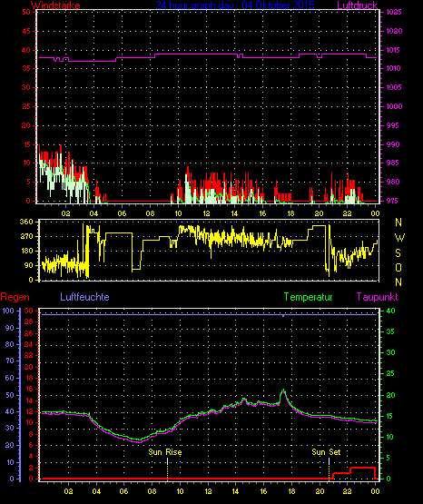
Task: Click the temperature peak near 17 o'clock
Action: click(283, 391)
